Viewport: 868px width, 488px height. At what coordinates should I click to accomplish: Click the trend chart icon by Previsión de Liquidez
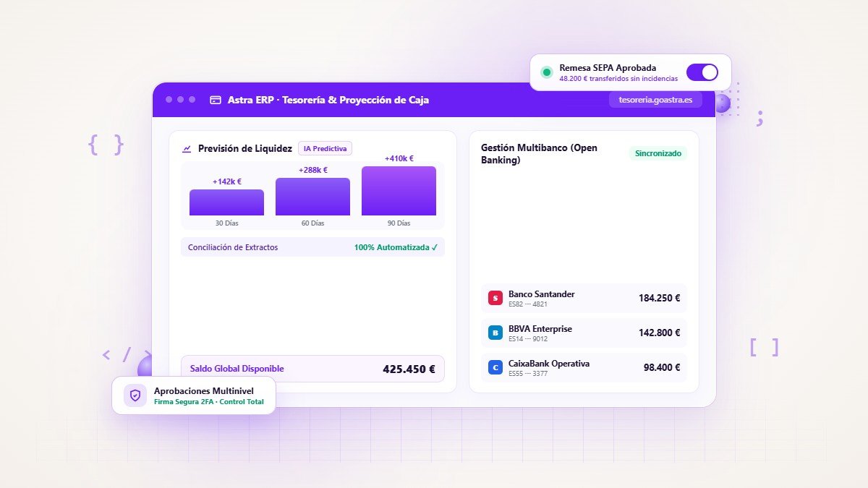(x=187, y=149)
